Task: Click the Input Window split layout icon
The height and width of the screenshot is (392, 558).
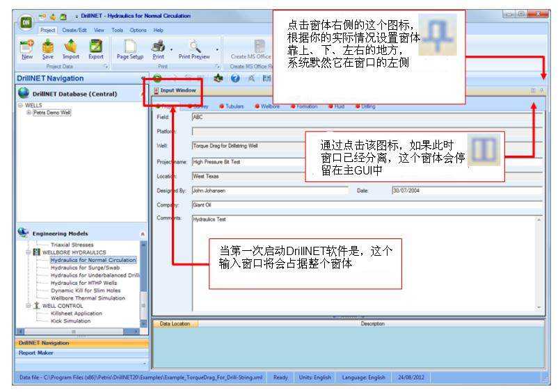Action: [x=533, y=90]
